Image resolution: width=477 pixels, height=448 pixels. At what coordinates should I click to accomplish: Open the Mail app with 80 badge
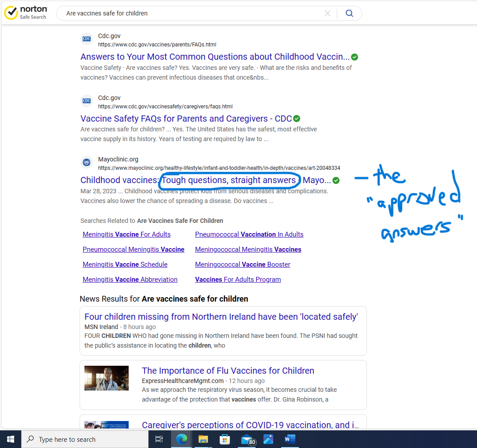[248, 440]
